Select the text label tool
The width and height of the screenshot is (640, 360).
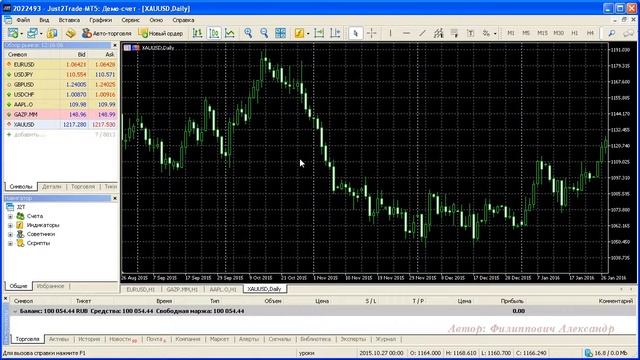click(470, 33)
